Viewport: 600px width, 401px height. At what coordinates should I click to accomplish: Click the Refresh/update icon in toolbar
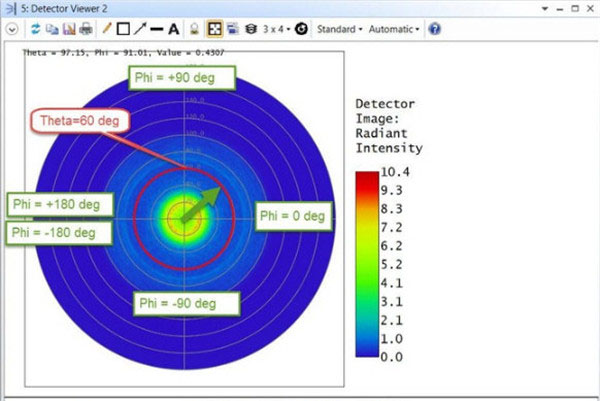point(37,29)
